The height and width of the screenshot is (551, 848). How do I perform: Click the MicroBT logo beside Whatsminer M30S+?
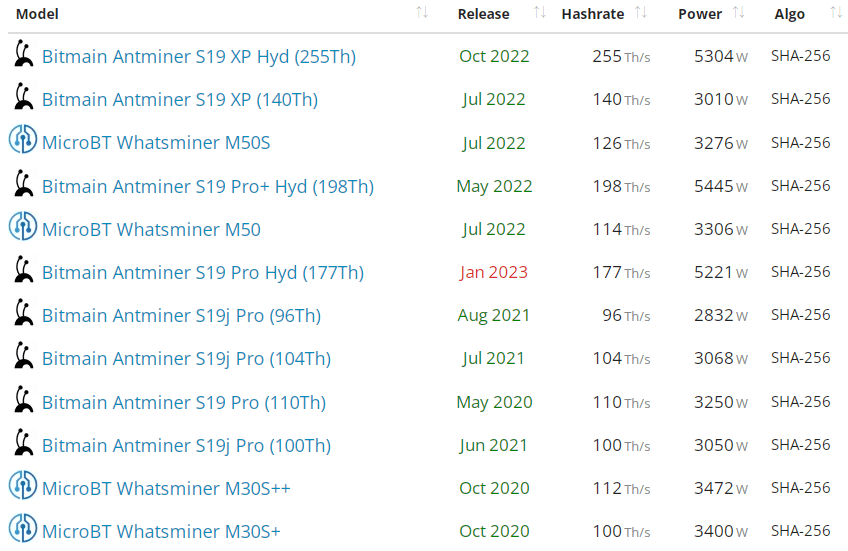click(x=23, y=528)
